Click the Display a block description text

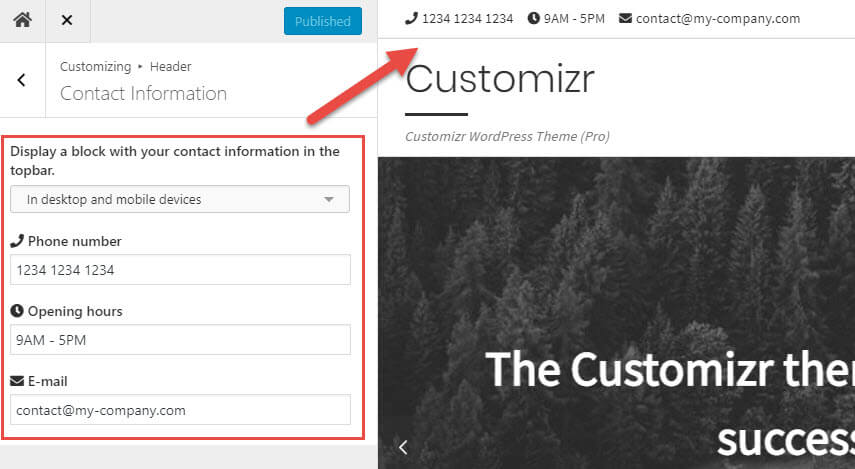pos(175,160)
